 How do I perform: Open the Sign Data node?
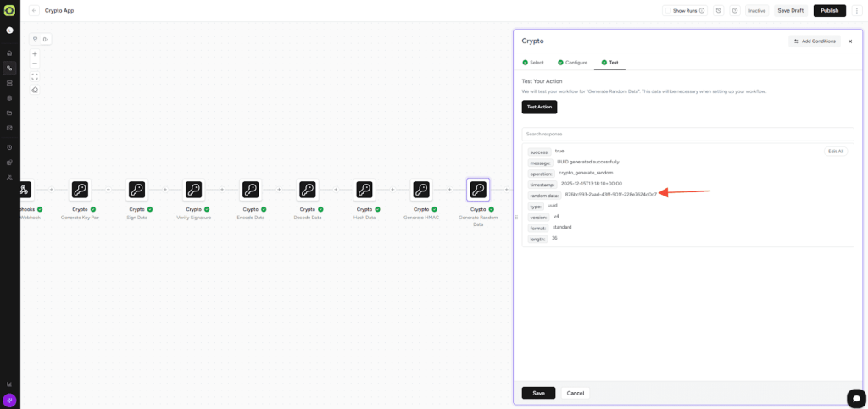click(136, 190)
